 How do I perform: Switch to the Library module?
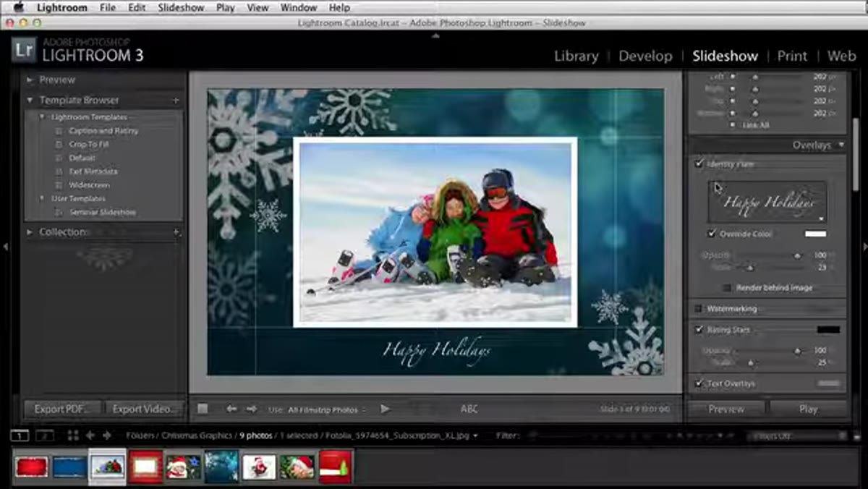(x=576, y=56)
